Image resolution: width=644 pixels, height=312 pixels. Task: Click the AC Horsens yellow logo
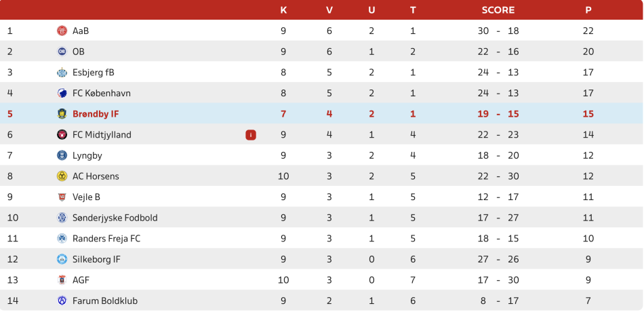pos(62,176)
